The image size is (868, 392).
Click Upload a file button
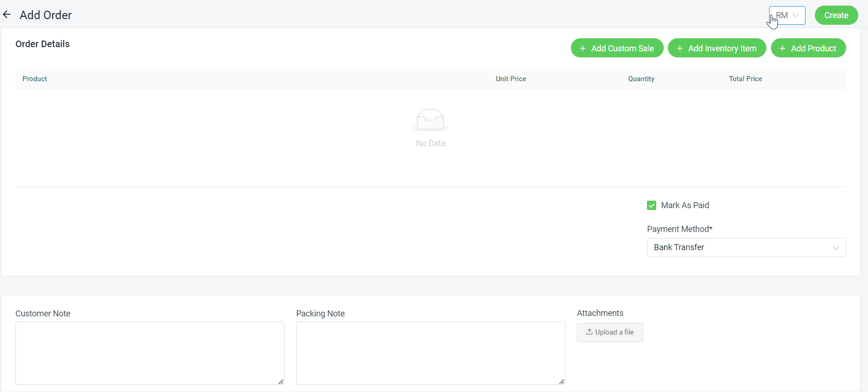(610, 332)
